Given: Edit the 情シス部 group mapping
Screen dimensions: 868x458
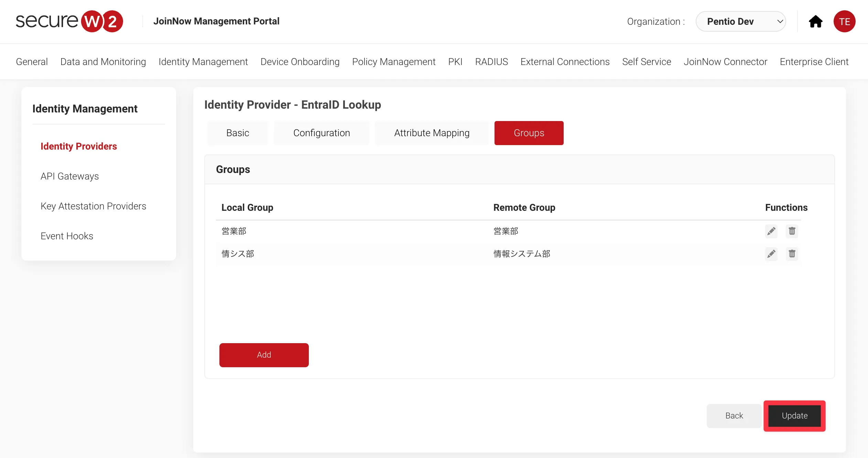Looking at the screenshot, I should (771, 254).
